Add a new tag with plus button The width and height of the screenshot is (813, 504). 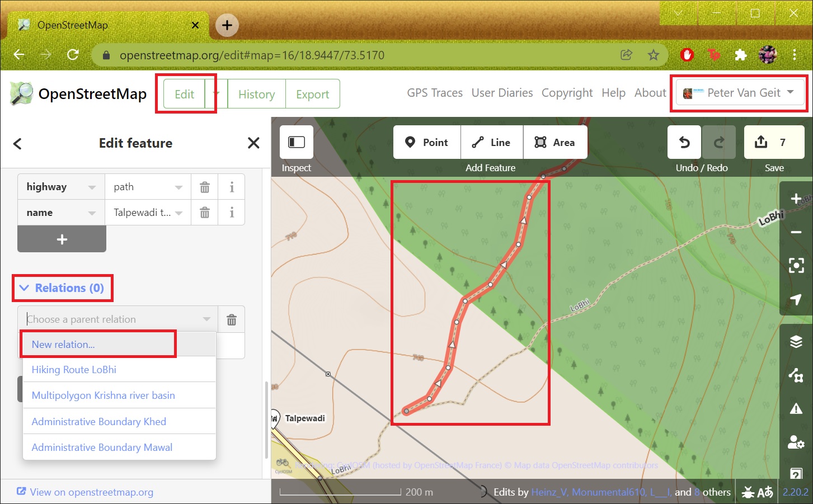[x=62, y=239]
